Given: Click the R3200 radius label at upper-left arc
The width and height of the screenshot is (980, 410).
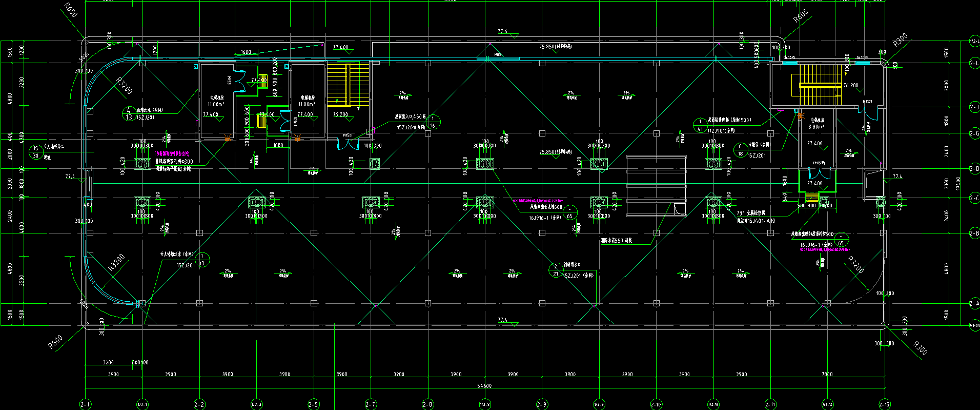Looking at the screenshot, I should click(x=124, y=86).
